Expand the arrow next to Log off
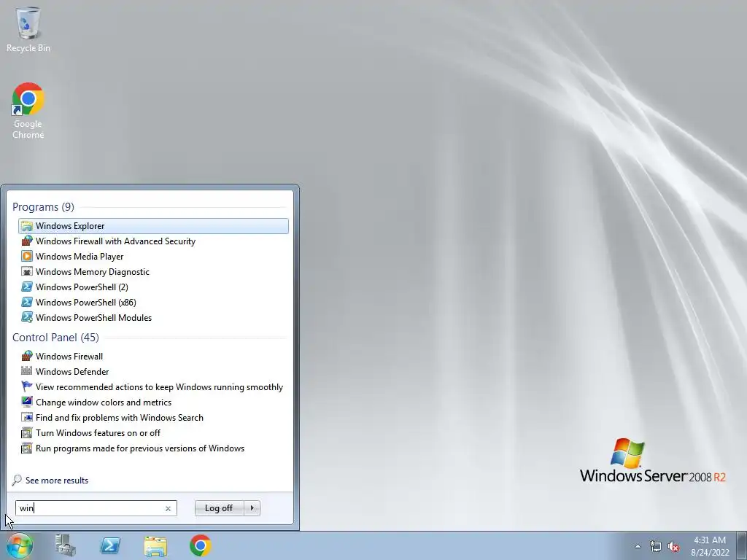Image resolution: width=747 pixels, height=560 pixels. [x=252, y=508]
